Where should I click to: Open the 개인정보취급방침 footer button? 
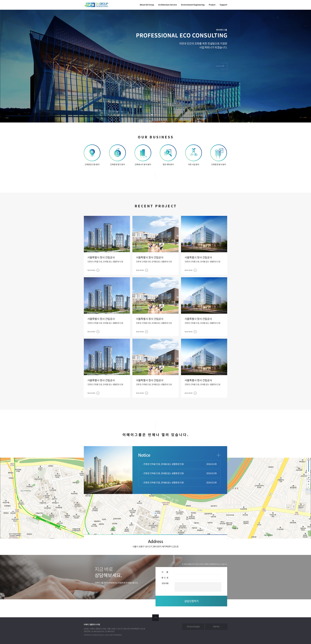click(x=193, y=627)
